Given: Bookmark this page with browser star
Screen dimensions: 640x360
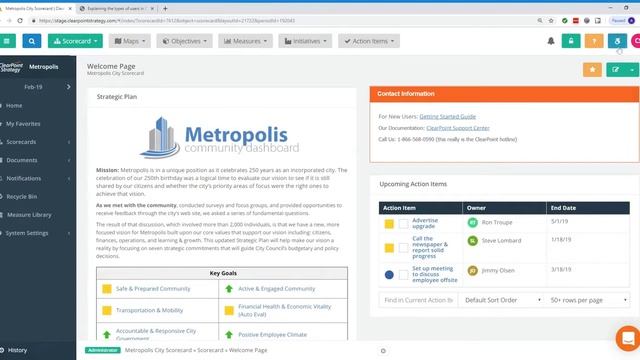Looking at the screenshot, I should (551, 20).
